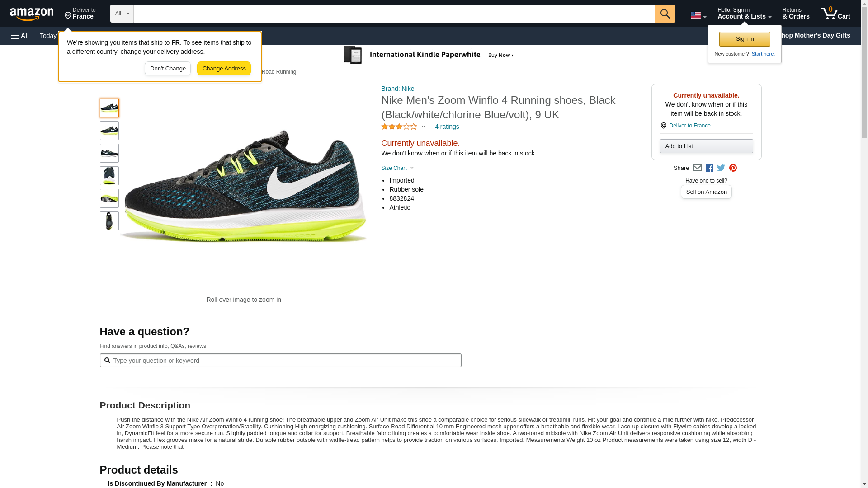The width and height of the screenshot is (868, 488).
Task: Share product via email icon
Action: point(697,168)
